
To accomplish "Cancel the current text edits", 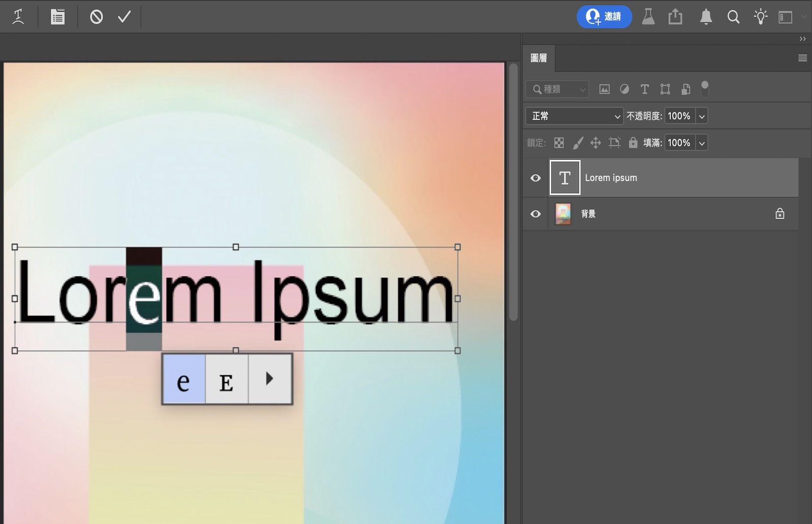I will pos(96,17).
